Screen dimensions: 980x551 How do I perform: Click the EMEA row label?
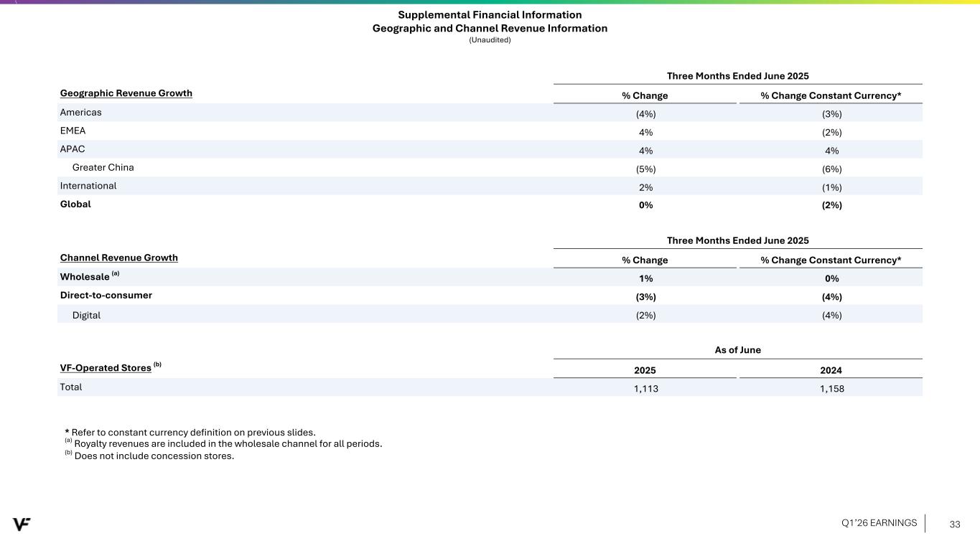(x=73, y=131)
